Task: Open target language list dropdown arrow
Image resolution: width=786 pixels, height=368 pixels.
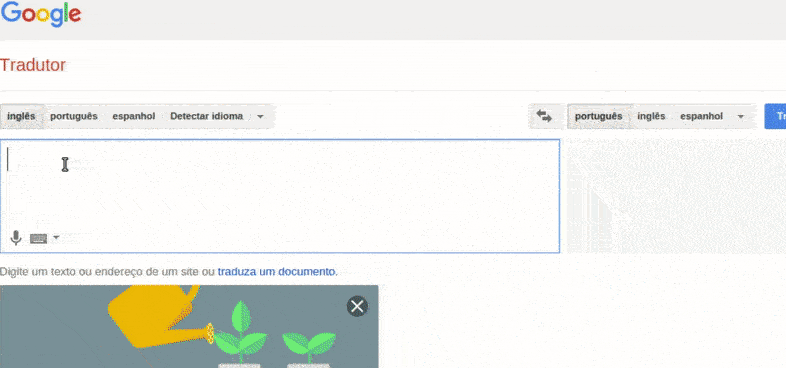Action: coord(740,117)
